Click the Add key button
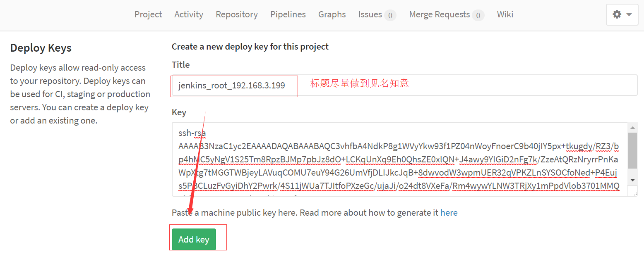 [x=194, y=239]
